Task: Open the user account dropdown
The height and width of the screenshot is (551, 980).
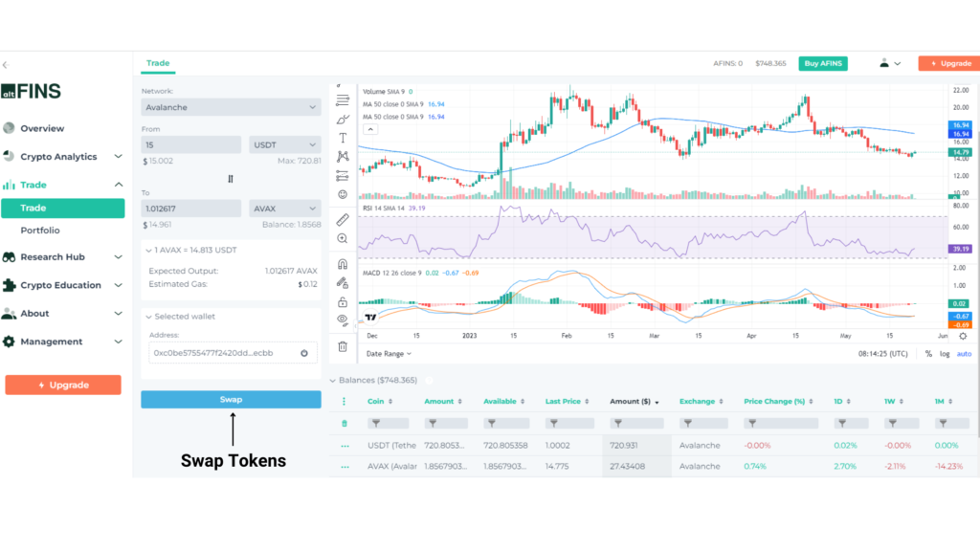Action: (x=890, y=64)
